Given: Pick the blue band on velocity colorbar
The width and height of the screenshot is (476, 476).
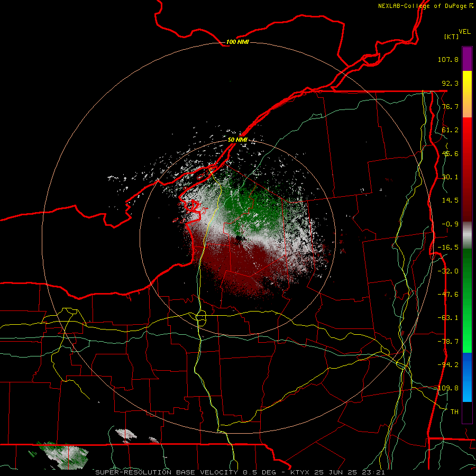Looking at the screenshot, I should (x=467, y=377).
